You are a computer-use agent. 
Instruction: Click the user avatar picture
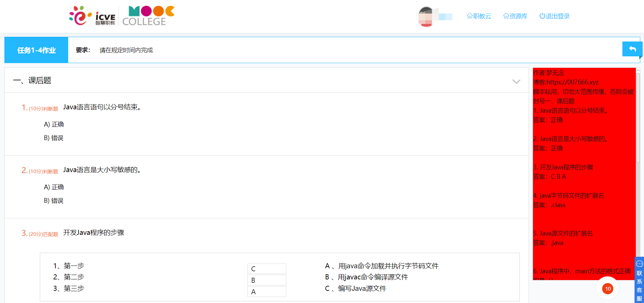426,16
